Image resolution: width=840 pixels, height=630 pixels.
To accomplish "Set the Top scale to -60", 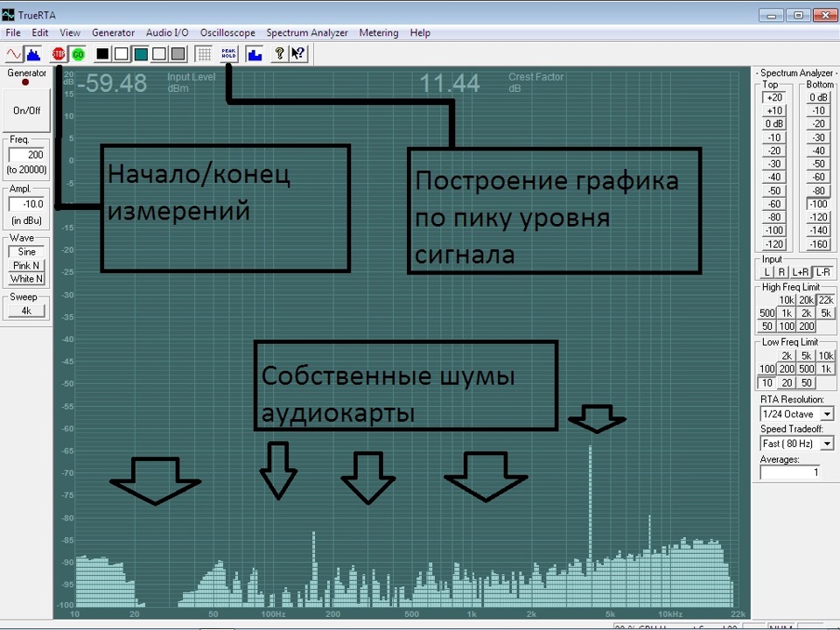I will tap(774, 204).
